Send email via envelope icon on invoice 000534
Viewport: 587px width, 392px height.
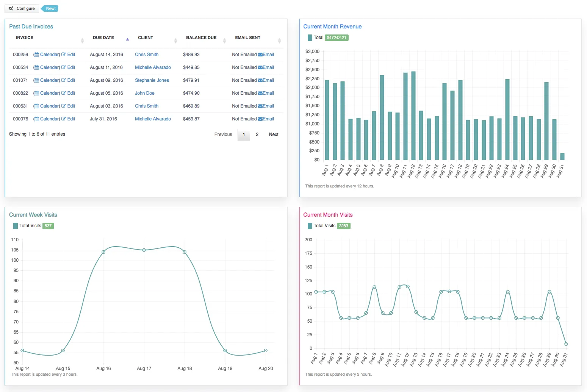tap(260, 67)
